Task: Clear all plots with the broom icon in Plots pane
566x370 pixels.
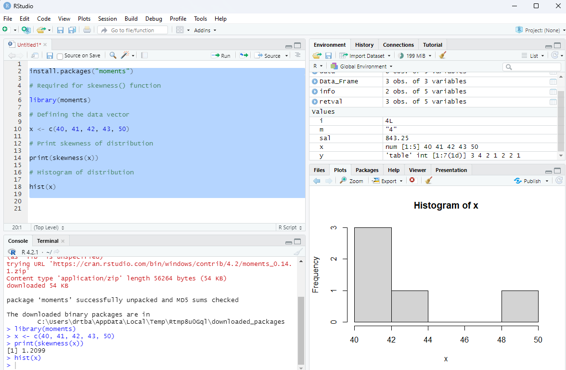Action: [x=428, y=180]
